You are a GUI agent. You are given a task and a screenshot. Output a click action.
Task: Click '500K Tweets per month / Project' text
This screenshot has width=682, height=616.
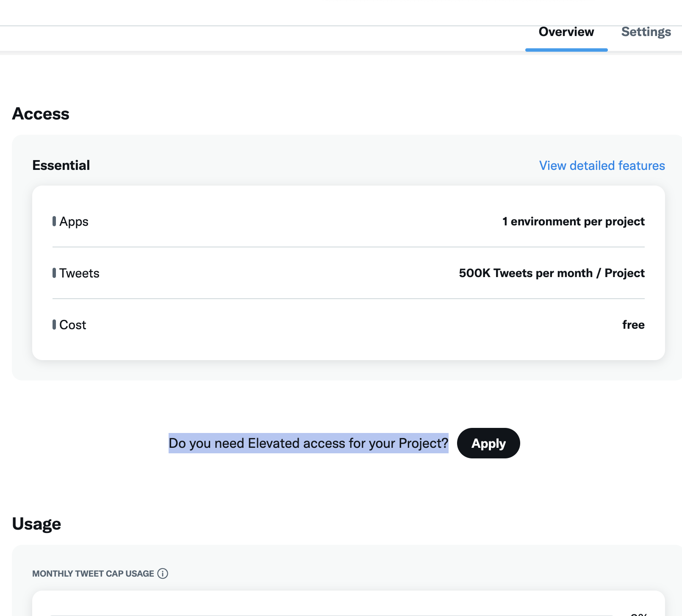point(552,273)
